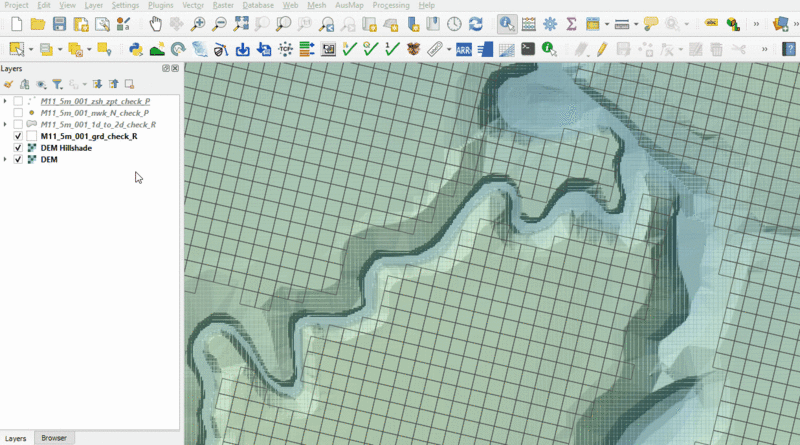
Task: Select the Pan Map hand tool
Action: [x=156, y=23]
